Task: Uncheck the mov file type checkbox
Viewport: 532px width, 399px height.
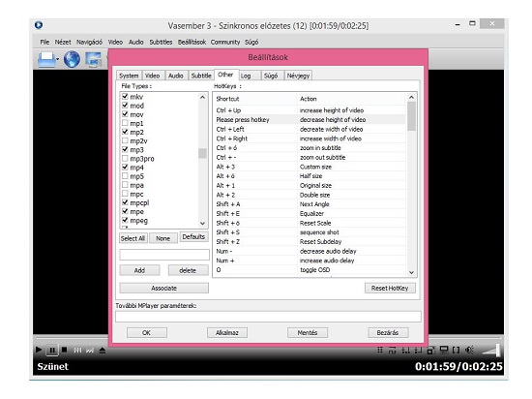Action: (125, 114)
